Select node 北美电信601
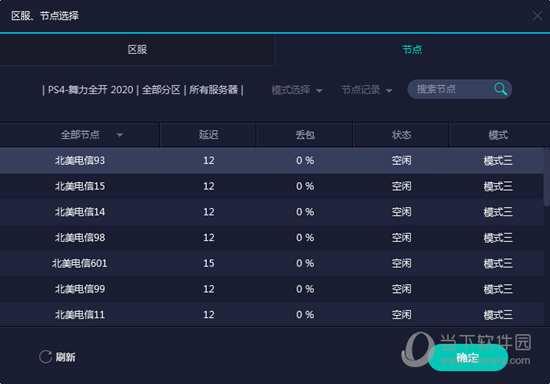Viewport: 550px width, 384px height. coord(272,263)
